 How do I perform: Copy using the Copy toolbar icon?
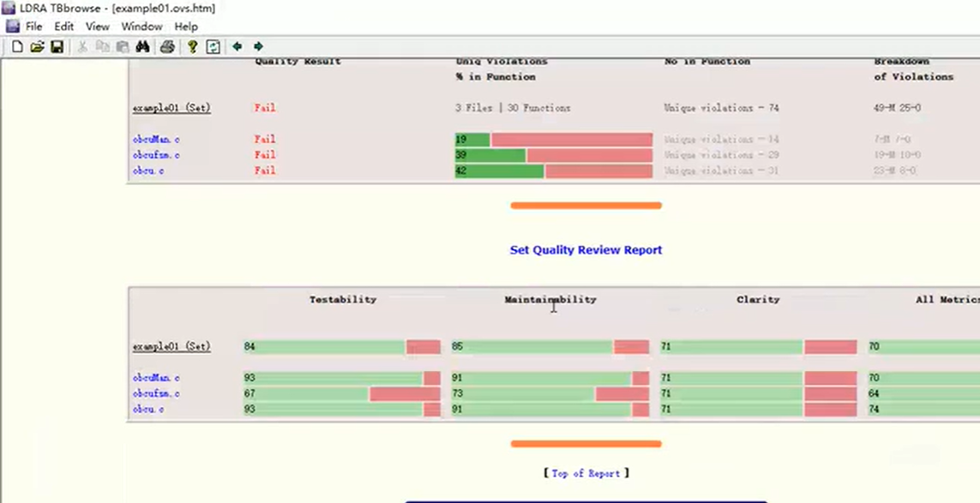(102, 47)
